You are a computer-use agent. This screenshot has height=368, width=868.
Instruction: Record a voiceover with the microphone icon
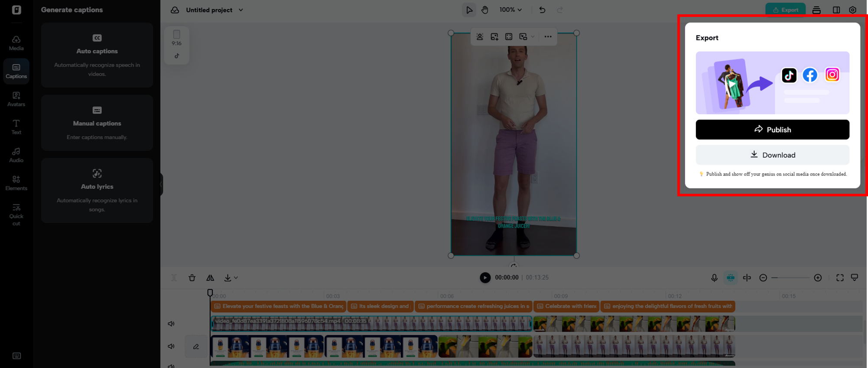[x=714, y=278]
